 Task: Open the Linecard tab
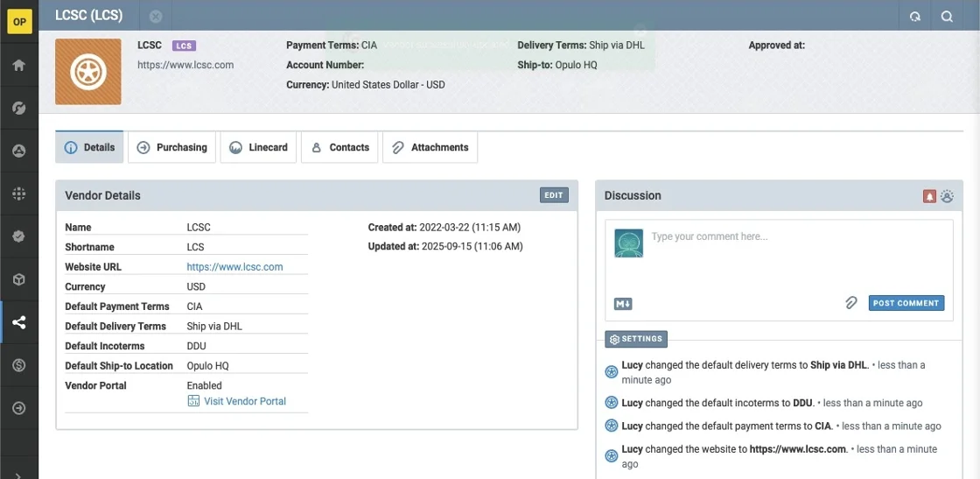point(259,147)
